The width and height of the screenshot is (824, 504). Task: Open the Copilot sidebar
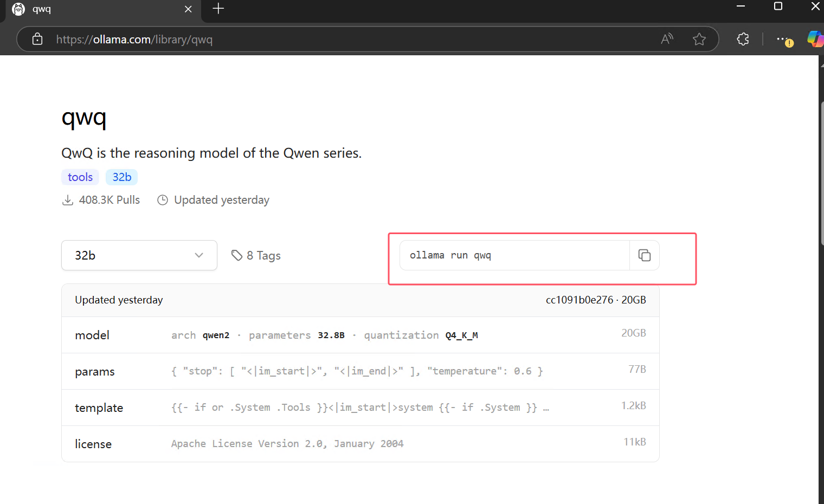point(815,39)
